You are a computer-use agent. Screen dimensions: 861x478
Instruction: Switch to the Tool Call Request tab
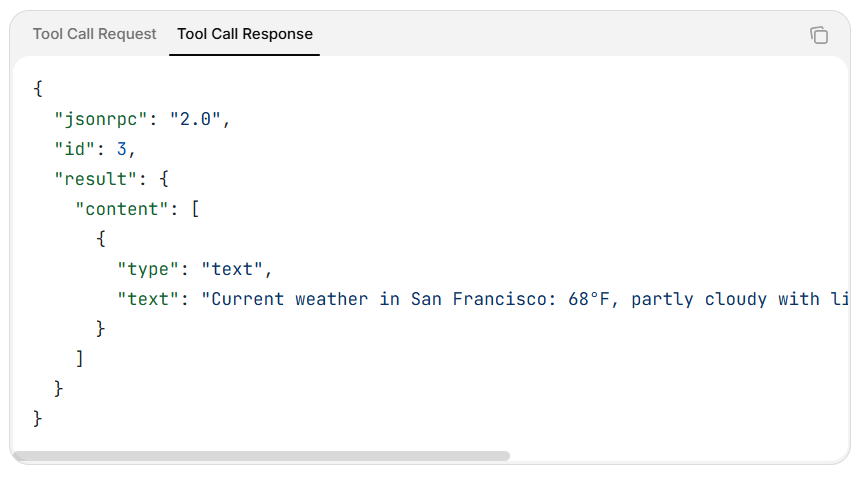pyautogui.click(x=95, y=34)
